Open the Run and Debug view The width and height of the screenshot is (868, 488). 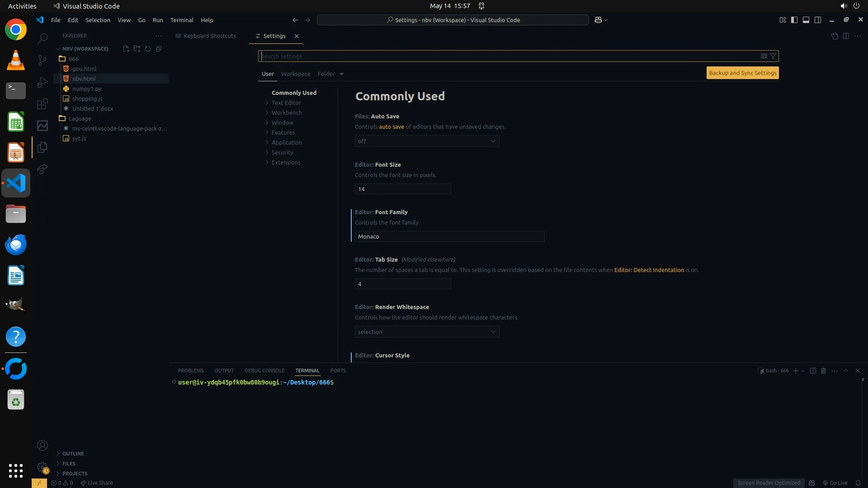pyautogui.click(x=42, y=82)
